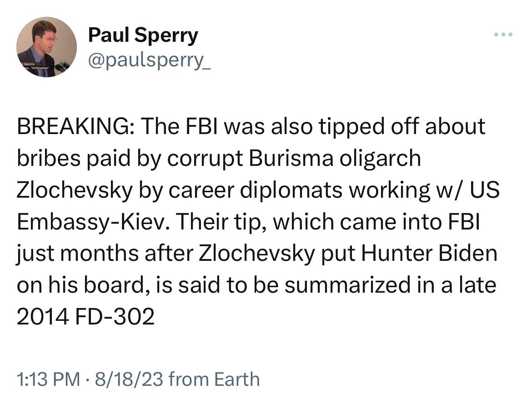Click the Paul Sperry display name

tap(143, 36)
